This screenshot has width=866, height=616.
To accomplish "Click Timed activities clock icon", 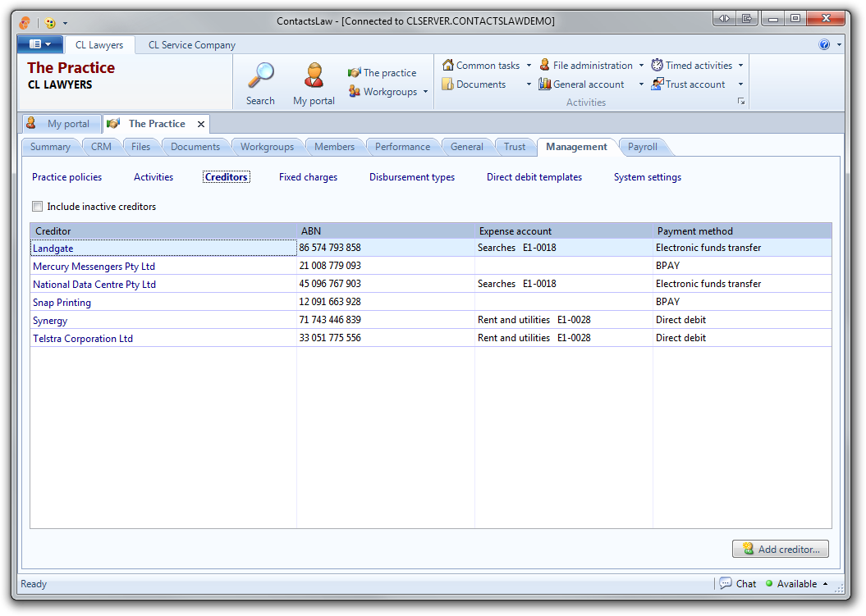I will tap(657, 65).
